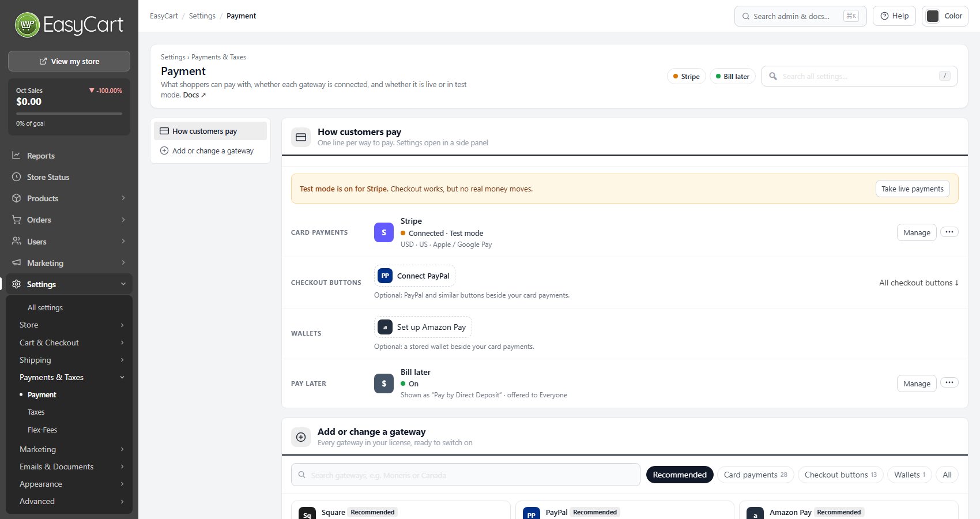Click the Oct Sales goal progress bar
This screenshot has height=519, width=980.
coord(69,114)
